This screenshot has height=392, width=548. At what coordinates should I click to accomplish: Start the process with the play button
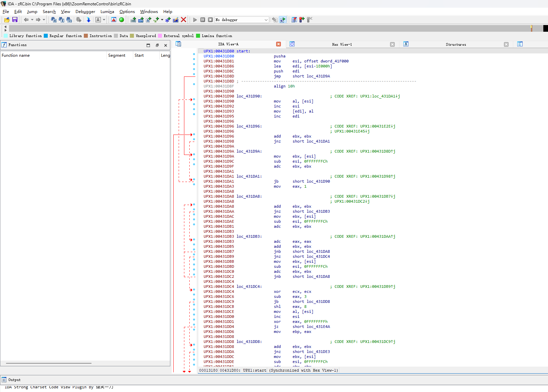point(195,20)
